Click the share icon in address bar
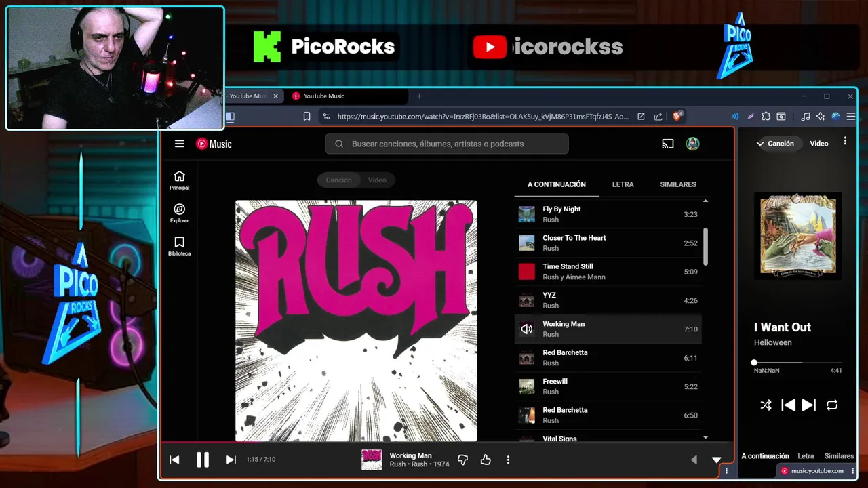This screenshot has width=868, height=488. [x=658, y=117]
